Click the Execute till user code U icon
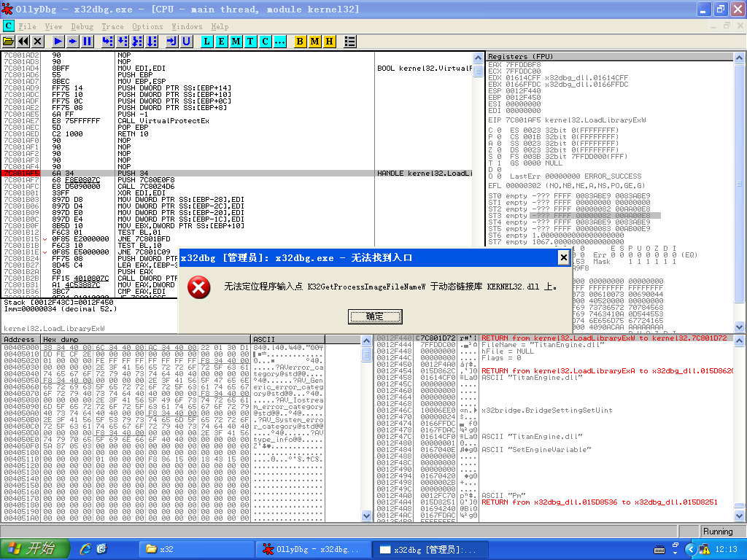The height and width of the screenshot is (560, 747). (x=186, y=42)
